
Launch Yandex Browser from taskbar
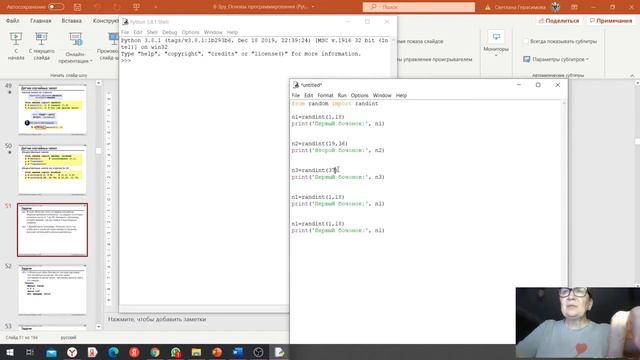pos(72,352)
